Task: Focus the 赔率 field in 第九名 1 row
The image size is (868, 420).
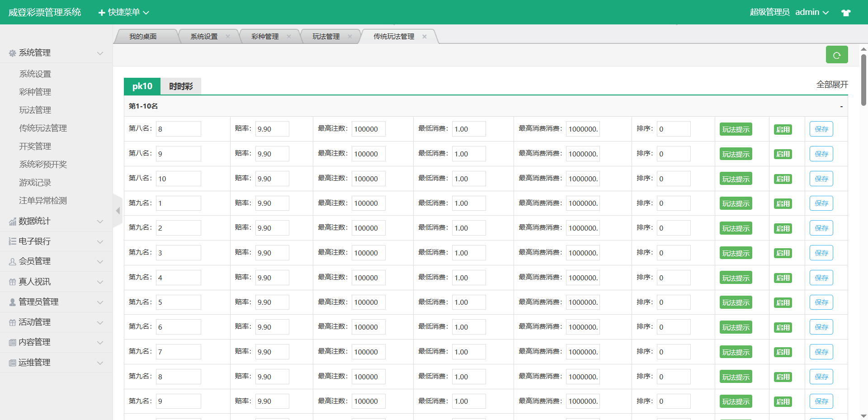Action: 272,203
